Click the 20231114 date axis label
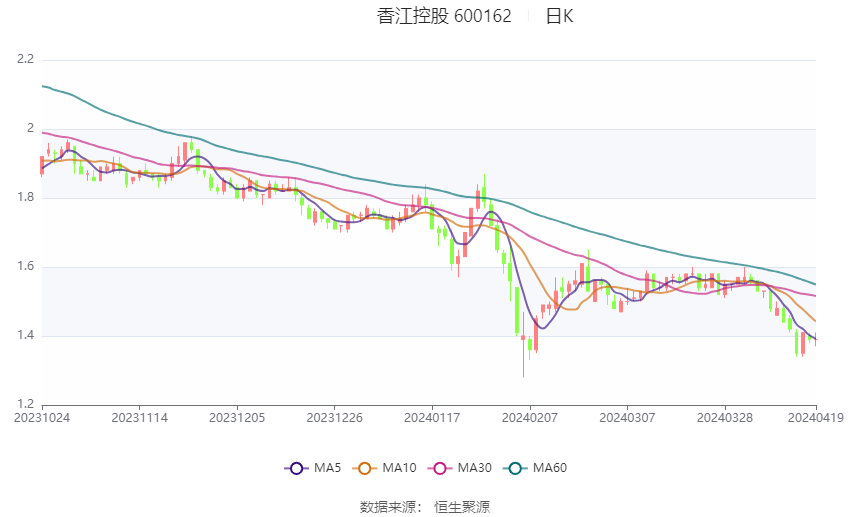This screenshot has width=850, height=517. pos(139,417)
